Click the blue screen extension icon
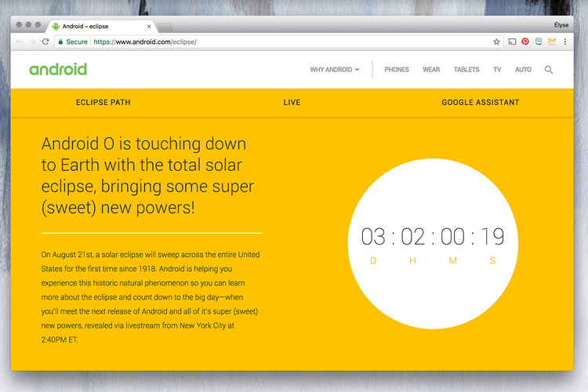The image size is (588, 392). pyautogui.click(x=539, y=42)
